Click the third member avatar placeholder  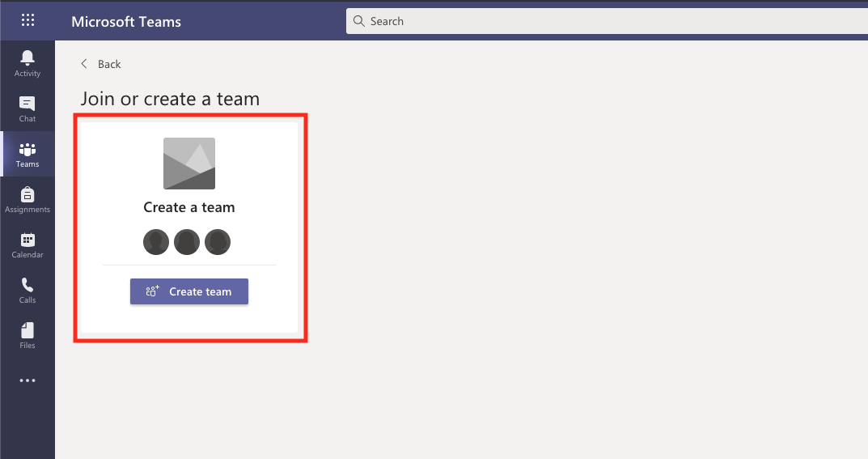[x=218, y=242]
